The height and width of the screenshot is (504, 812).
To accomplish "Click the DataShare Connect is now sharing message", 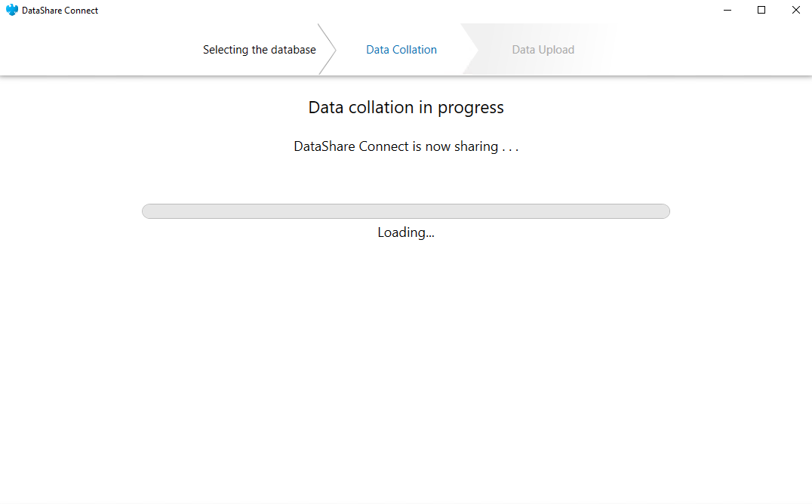I will (x=405, y=146).
